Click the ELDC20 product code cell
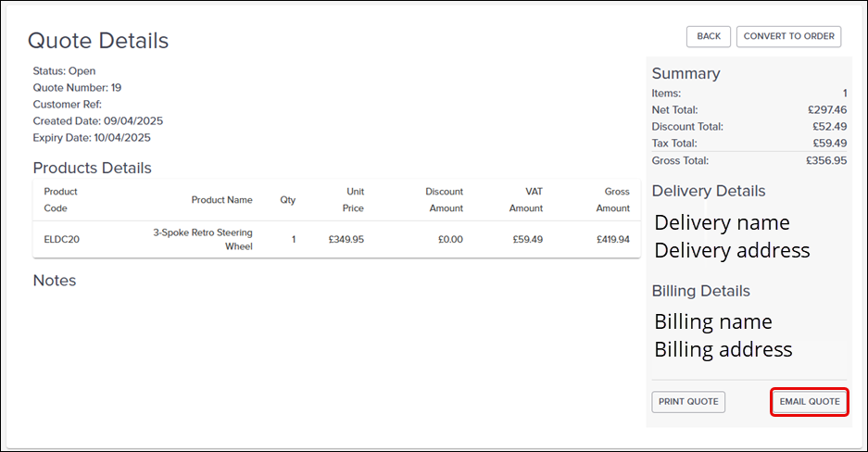 pos(62,239)
